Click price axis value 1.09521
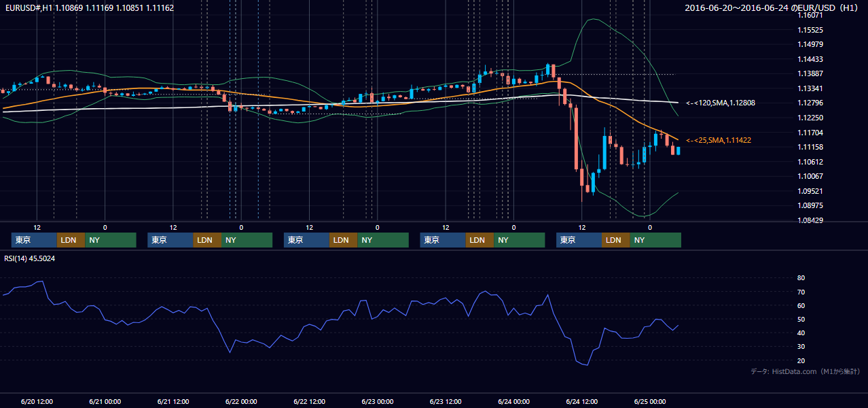The image size is (868, 408). point(810,191)
